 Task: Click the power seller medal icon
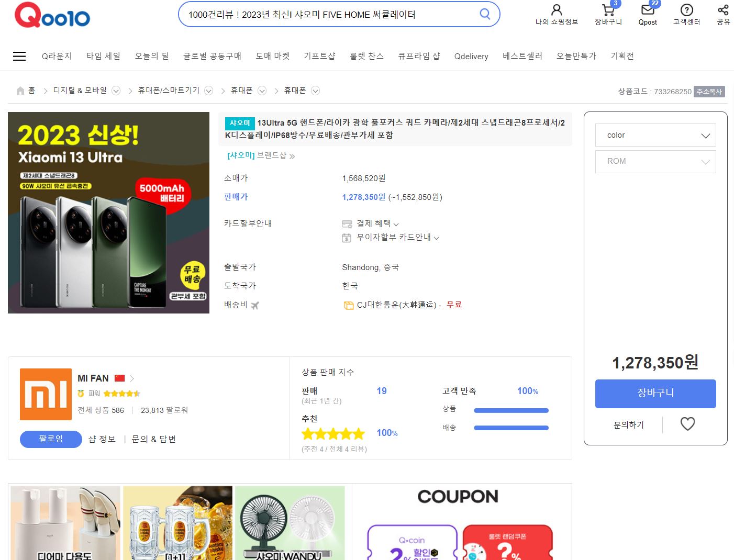coord(81,393)
